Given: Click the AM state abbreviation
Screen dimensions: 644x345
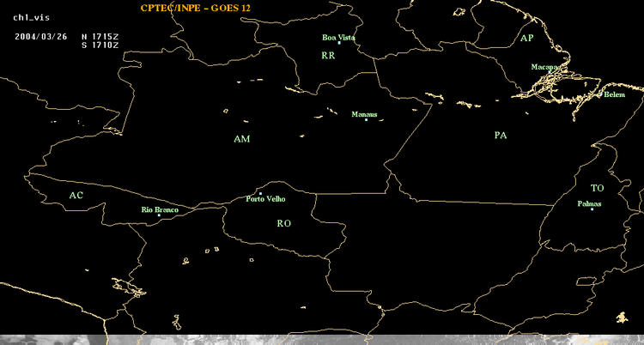Looking at the screenshot, I should 242,139.
